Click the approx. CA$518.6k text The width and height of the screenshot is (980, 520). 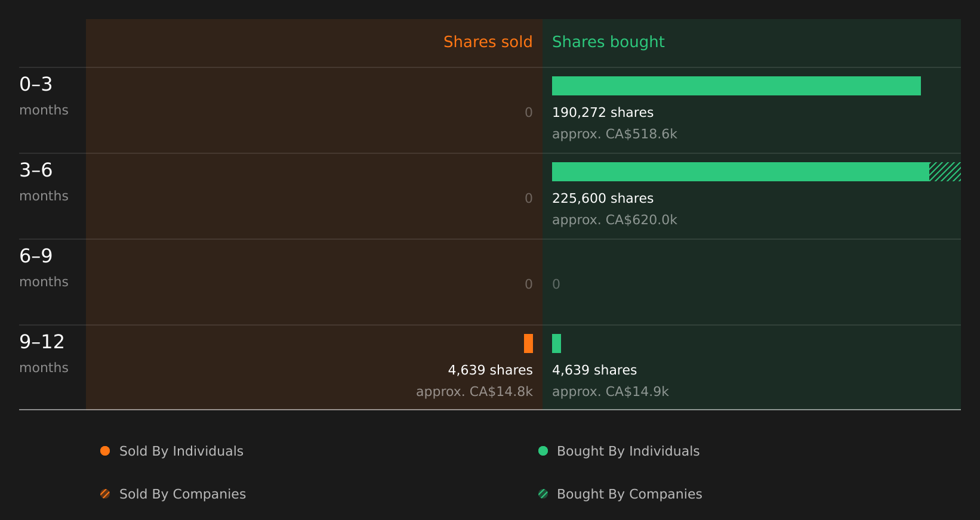pos(615,134)
